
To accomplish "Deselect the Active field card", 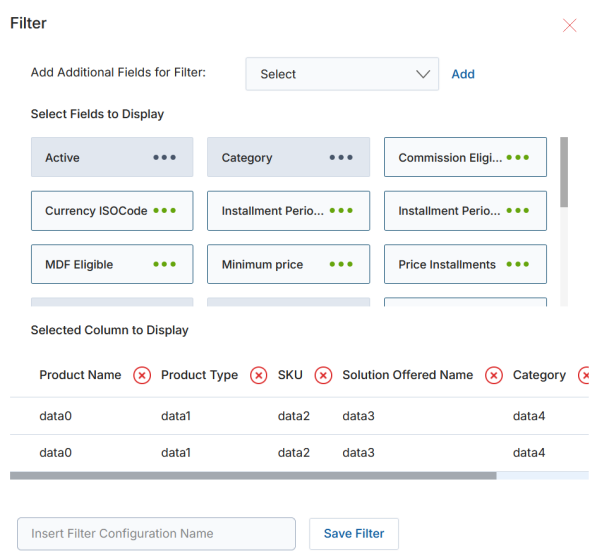I will coord(112,157).
